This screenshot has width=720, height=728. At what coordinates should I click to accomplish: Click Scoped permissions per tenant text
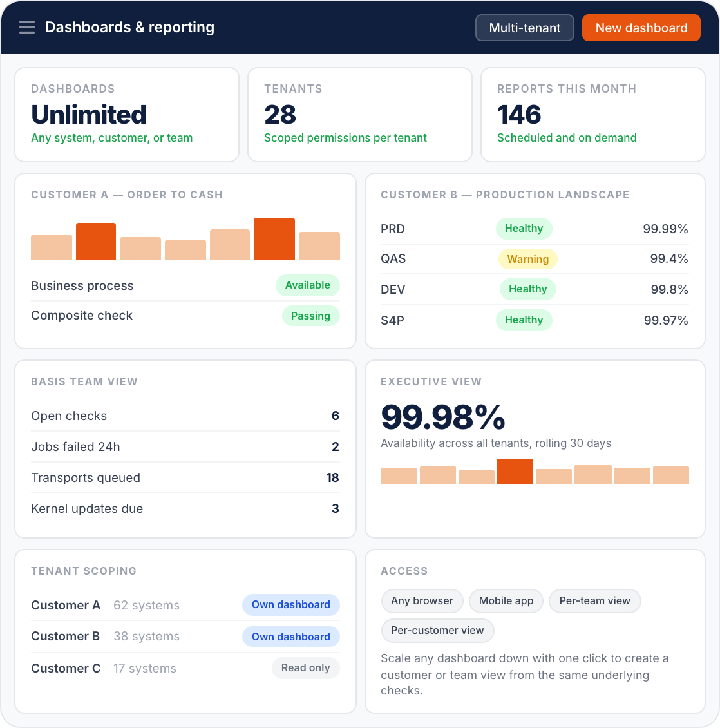[345, 138]
